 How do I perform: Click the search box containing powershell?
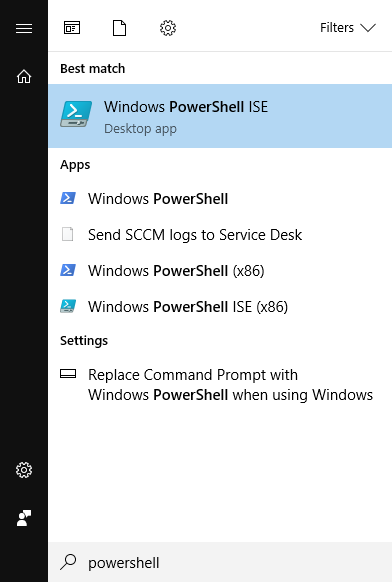[220, 562]
